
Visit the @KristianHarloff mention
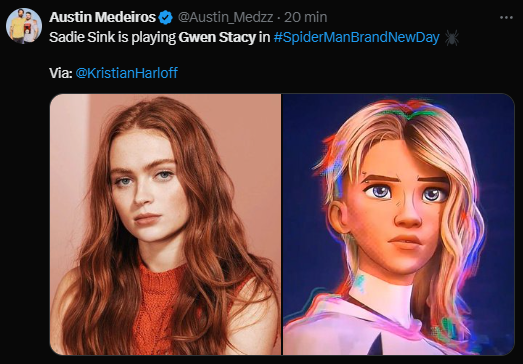[x=127, y=73]
